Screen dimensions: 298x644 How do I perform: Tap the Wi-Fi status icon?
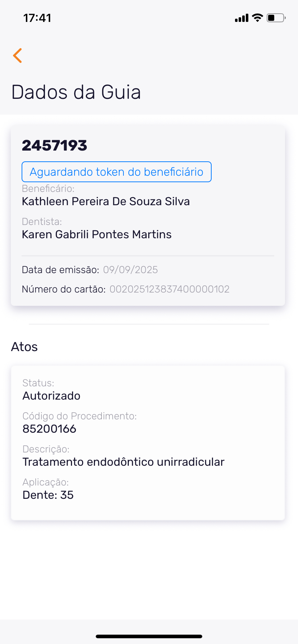[x=257, y=18]
